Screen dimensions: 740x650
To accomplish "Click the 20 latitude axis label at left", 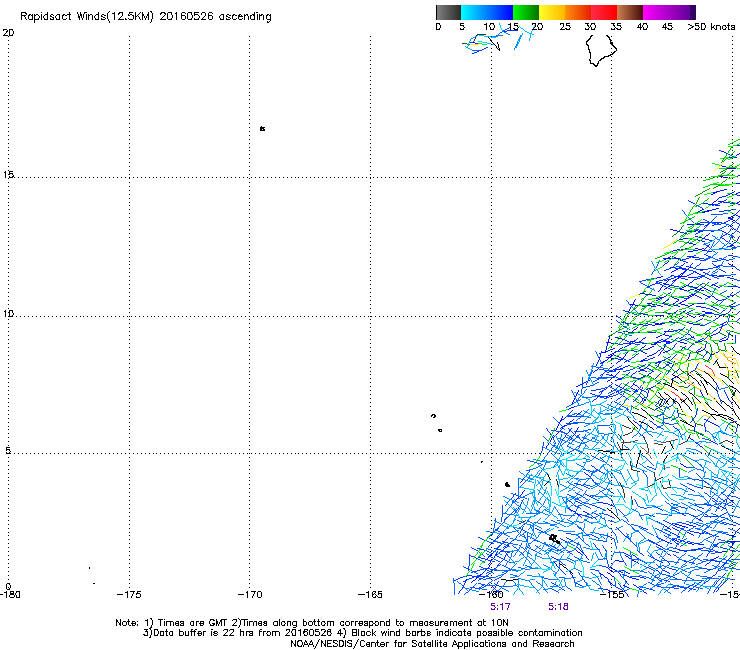I will (8, 33).
